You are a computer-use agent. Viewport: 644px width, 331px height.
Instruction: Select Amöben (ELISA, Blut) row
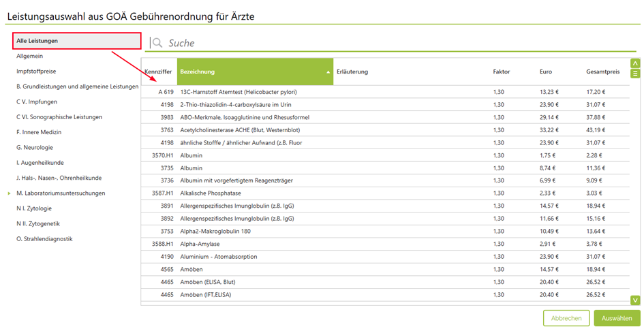[385, 282]
